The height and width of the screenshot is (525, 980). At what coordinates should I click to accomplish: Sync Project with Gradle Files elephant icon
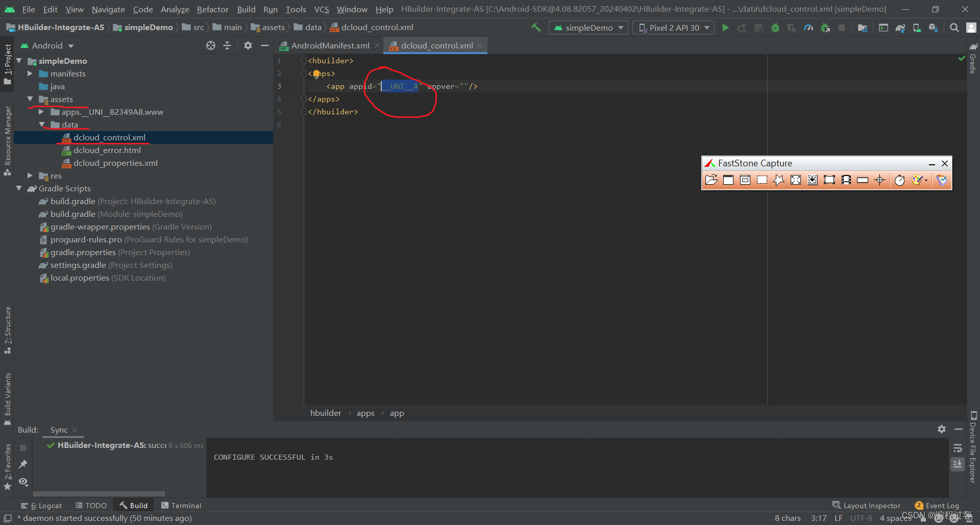point(900,28)
